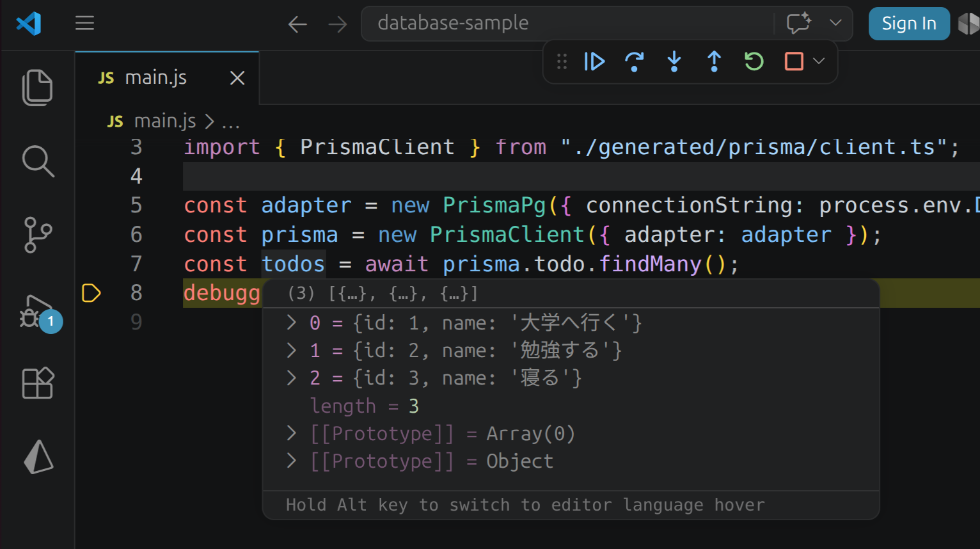Click the adapter variable declaration on line 5

point(306,205)
